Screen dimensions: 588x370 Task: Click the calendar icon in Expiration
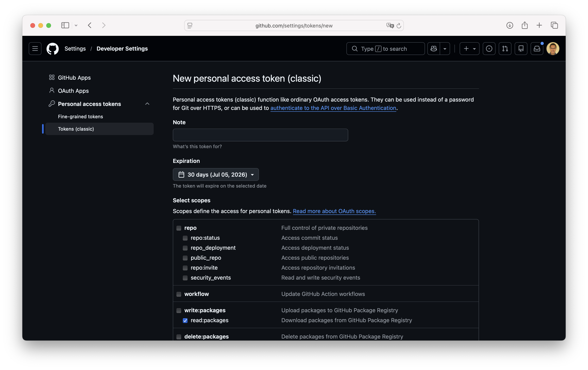click(181, 174)
